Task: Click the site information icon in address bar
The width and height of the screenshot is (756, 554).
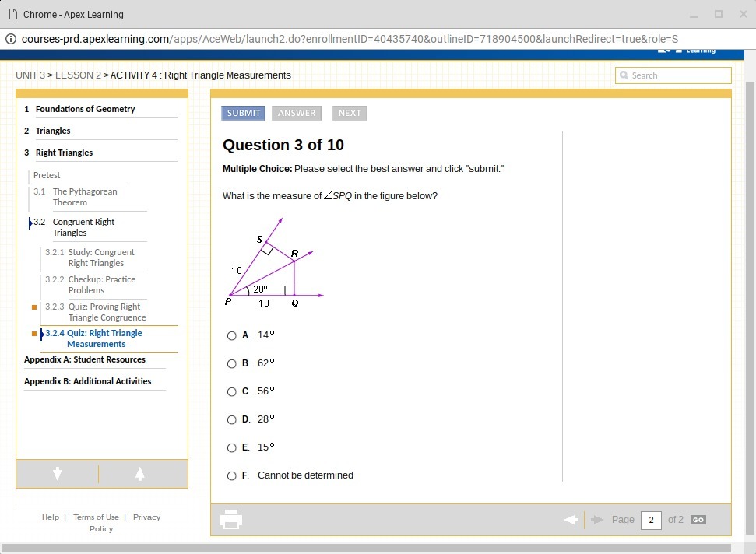Action: [11, 39]
